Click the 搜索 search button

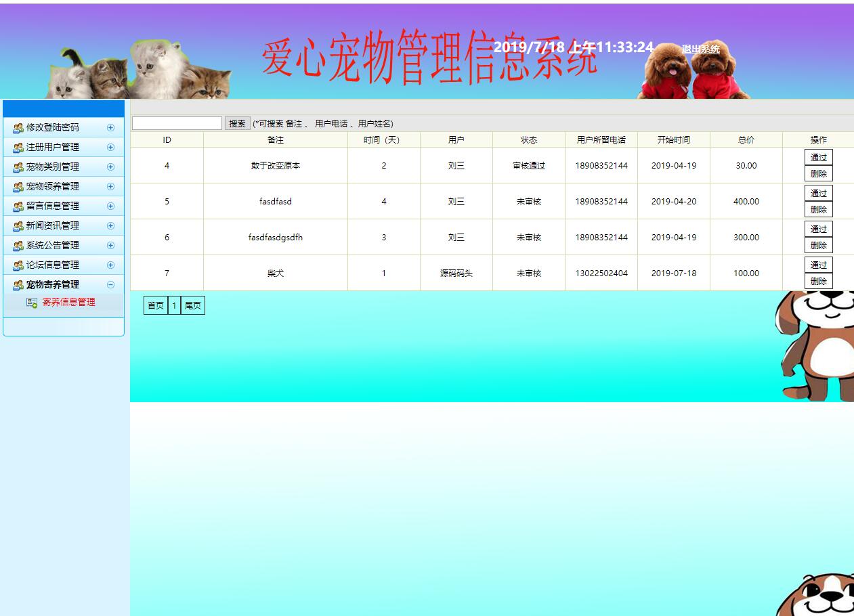(236, 123)
